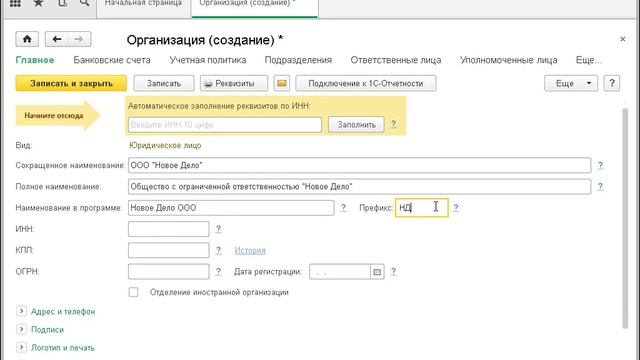Show hint for ИНН autofill
Viewport: 640px width, 360px height.
tap(393, 124)
